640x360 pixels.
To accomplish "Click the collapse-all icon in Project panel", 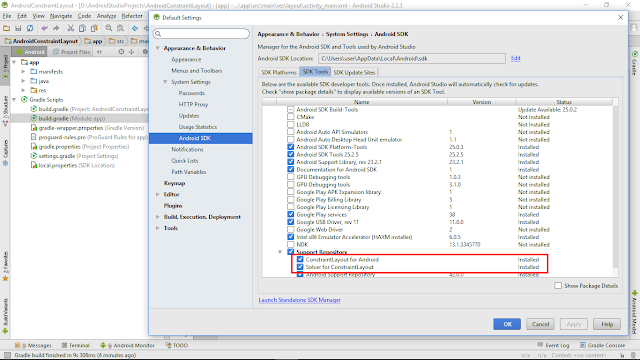I will tap(131, 52).
